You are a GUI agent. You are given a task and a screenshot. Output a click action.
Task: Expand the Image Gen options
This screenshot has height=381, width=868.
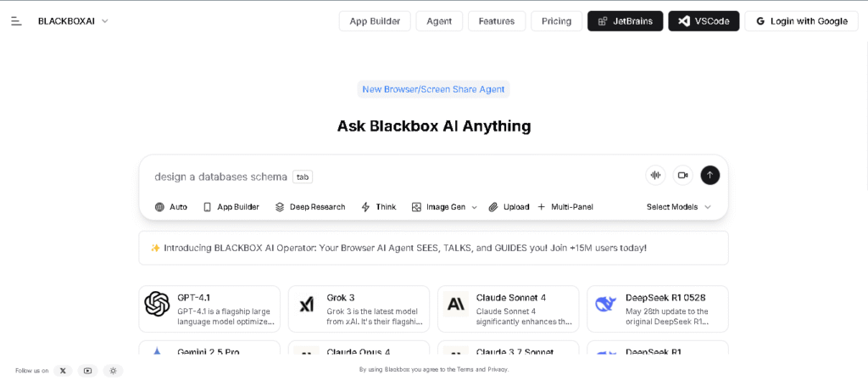coord(474,207)
